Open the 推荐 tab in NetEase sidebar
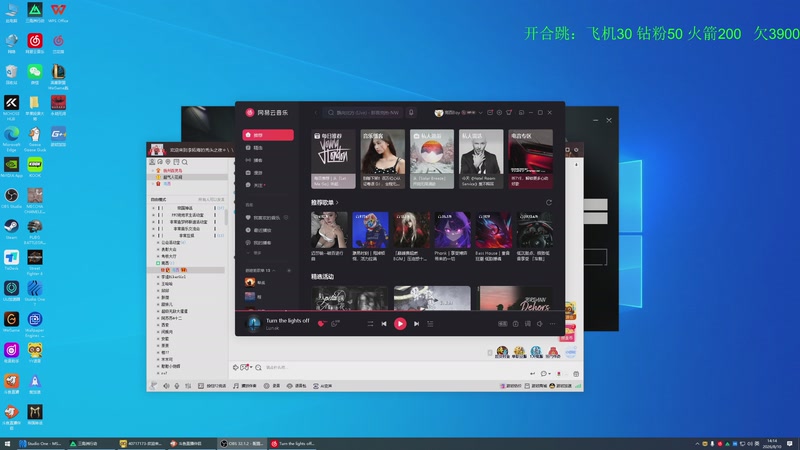Screen dimensions: 800x450 coord(268,135)
